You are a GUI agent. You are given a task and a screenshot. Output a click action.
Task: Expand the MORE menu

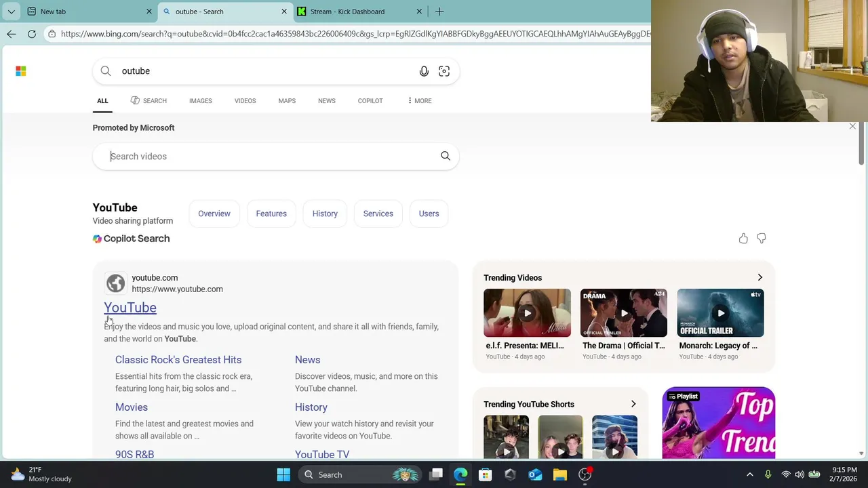[x=420, y=101]
